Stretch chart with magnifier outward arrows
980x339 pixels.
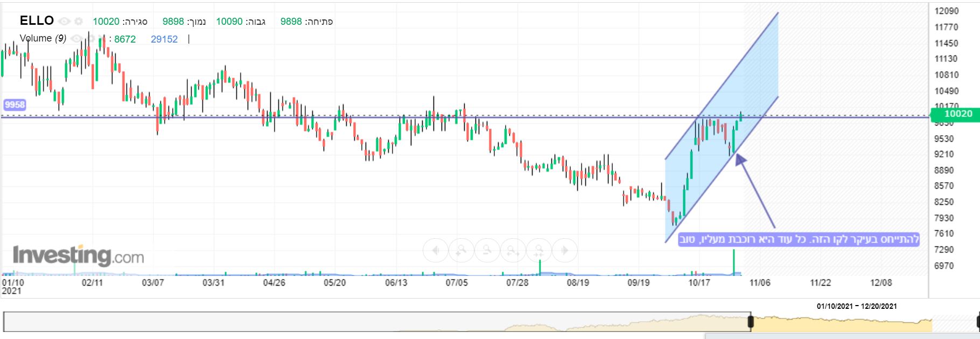[513, 250]
